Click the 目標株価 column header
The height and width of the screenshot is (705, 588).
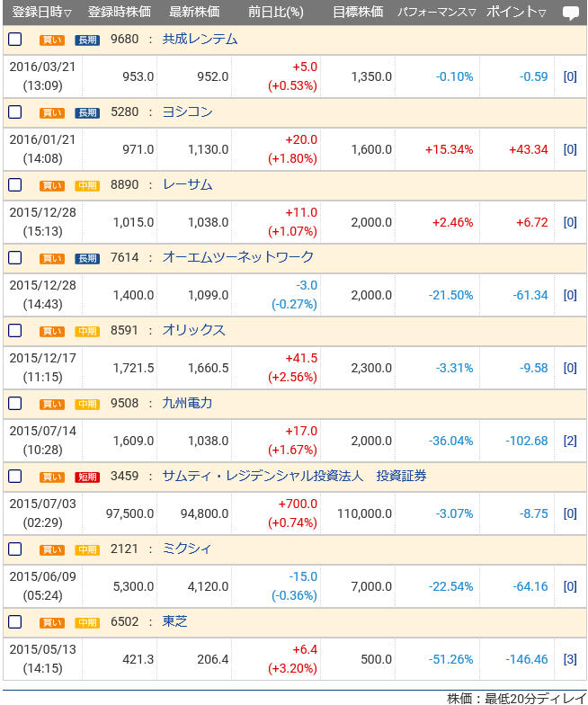click(x=357, y=13)
